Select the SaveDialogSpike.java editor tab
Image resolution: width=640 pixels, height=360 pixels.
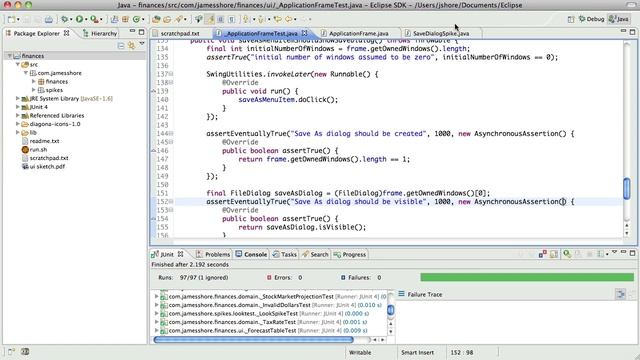pyautogui.click(x=441, y=33)
